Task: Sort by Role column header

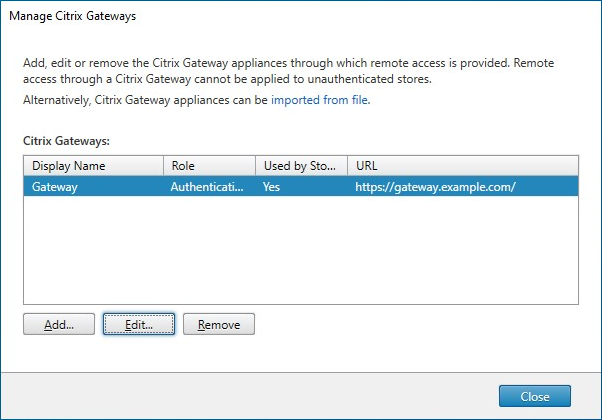Action: pyautogui.click(x=205, y=165)
